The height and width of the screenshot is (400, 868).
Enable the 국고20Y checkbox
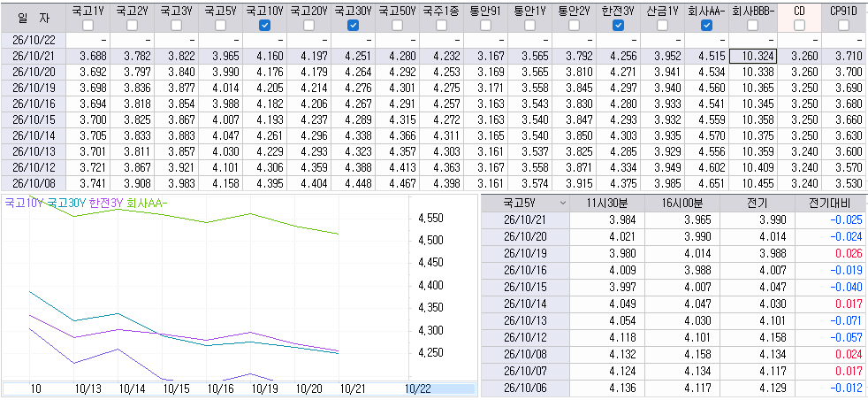point(308,25)
